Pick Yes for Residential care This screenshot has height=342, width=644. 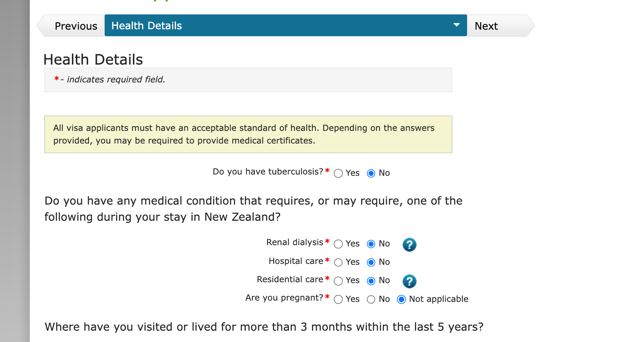click(x=338, y=281)
